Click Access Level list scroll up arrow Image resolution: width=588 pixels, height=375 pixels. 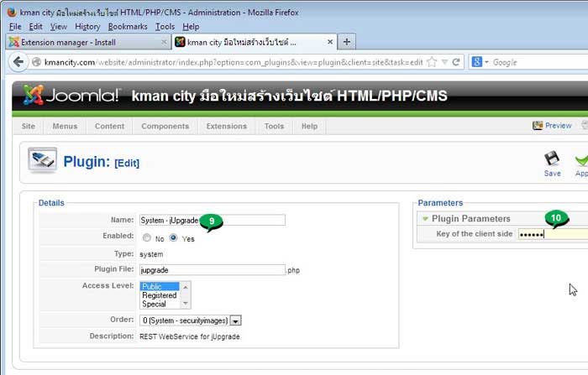click(186, 287)
